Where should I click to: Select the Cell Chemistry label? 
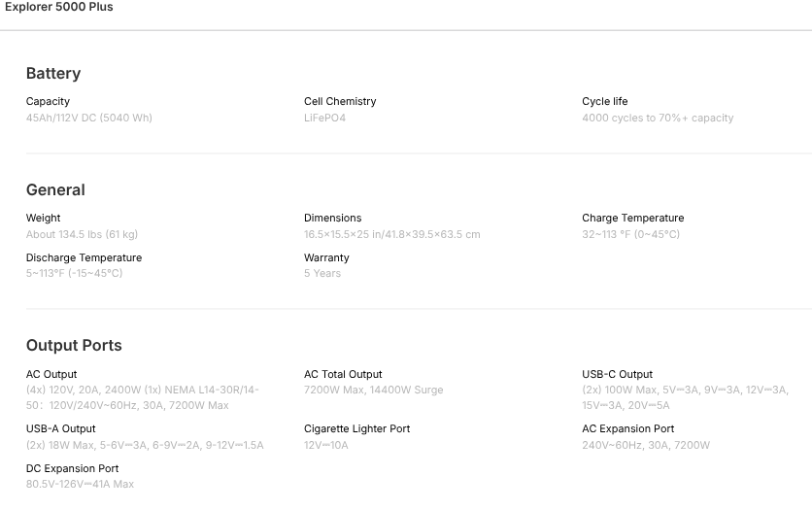click(340, 101)
